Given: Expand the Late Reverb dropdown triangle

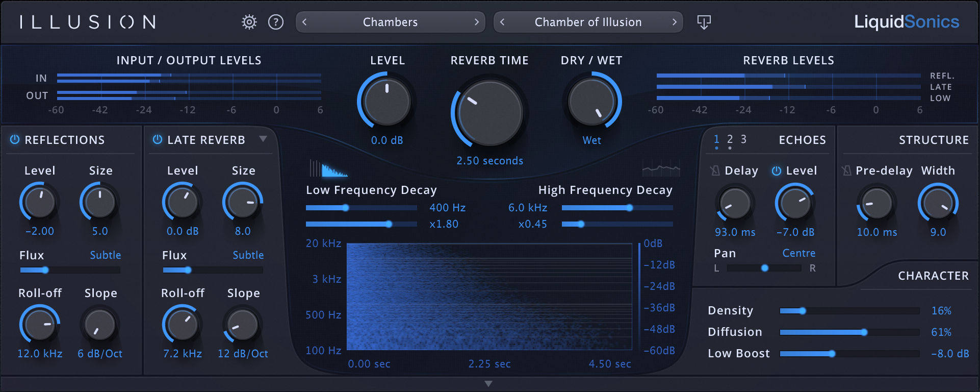Looking at the screenshot, I should pos(263,139).
